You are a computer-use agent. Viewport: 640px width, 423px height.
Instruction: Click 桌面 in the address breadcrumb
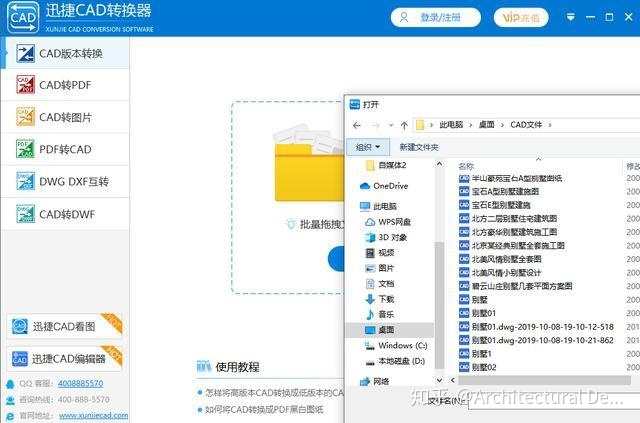(486, 125)
